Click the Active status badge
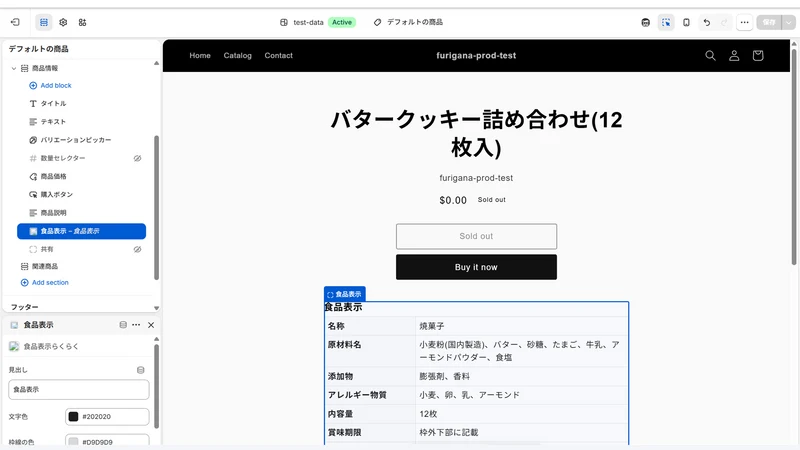800x450 pixels. tap(342, 22)
